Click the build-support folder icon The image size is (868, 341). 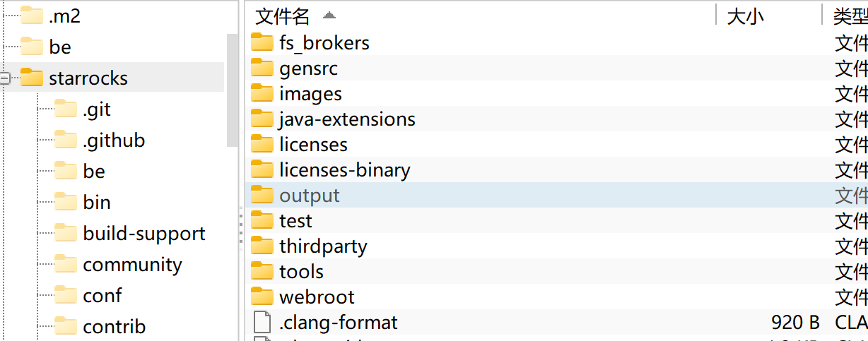tap(66, 233)
